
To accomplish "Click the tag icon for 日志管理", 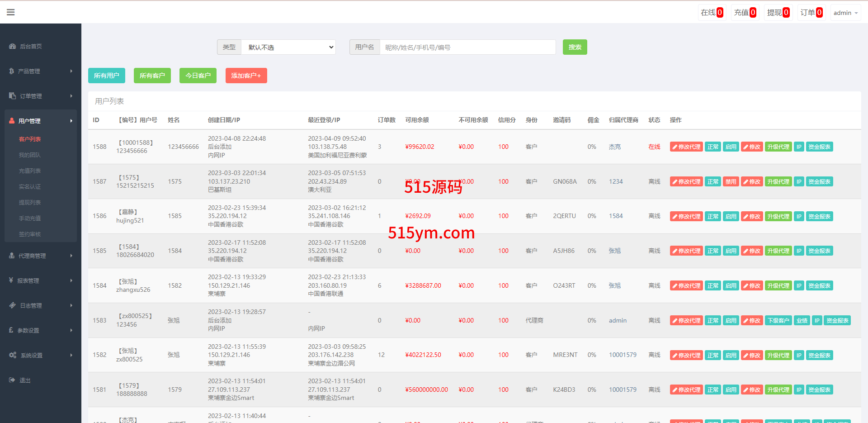I will point(12,305).
